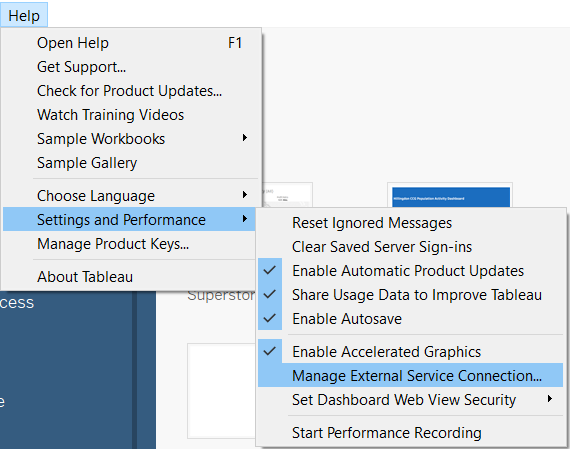
Task: Click the Help menu in menu bar
Action: pos(24,15)
